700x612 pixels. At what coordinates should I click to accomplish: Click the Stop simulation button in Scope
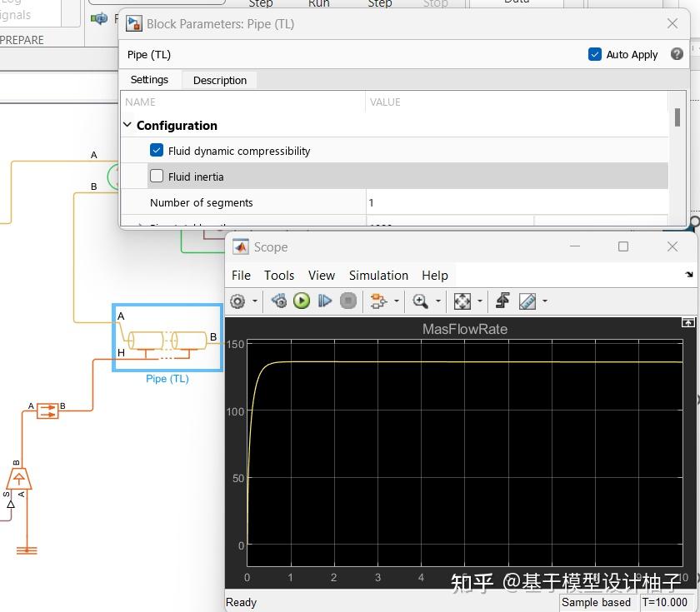[x=348, y=301]
